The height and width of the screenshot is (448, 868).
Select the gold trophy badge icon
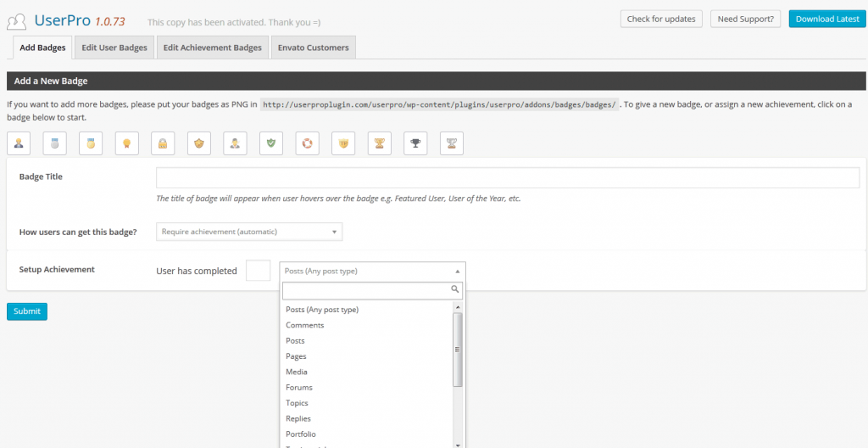(380, 143)
